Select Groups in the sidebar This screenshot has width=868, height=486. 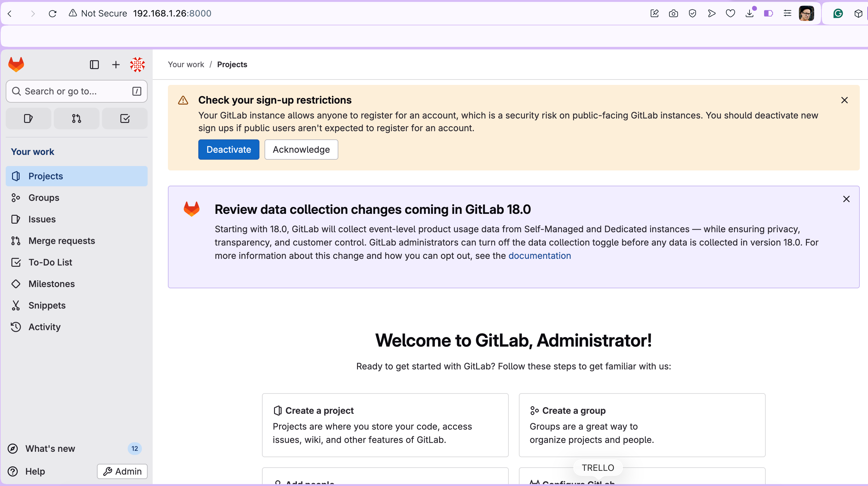coord(44,197)
